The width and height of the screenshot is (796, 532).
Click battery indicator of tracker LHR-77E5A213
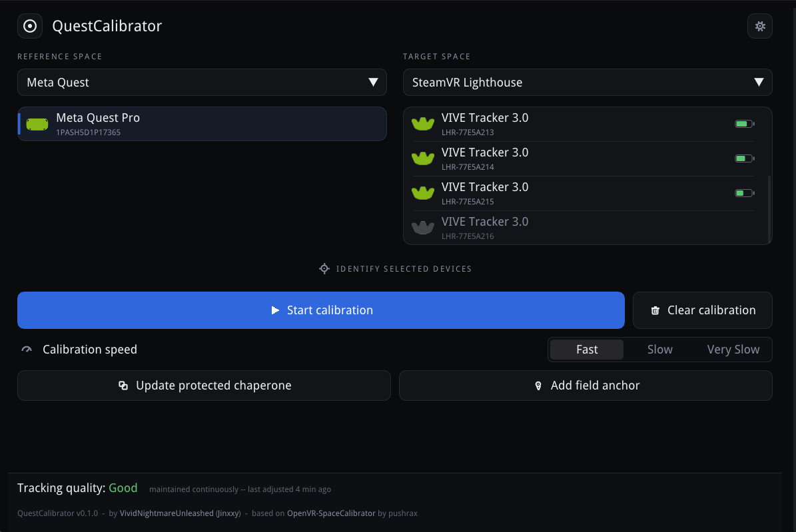pos(744,124)
